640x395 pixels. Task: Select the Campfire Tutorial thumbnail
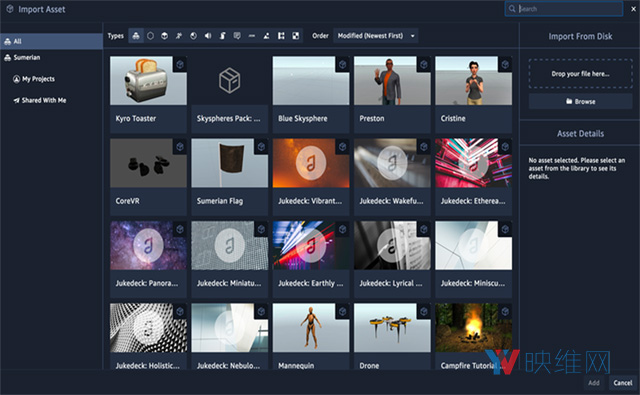click(x=473, y=328)
